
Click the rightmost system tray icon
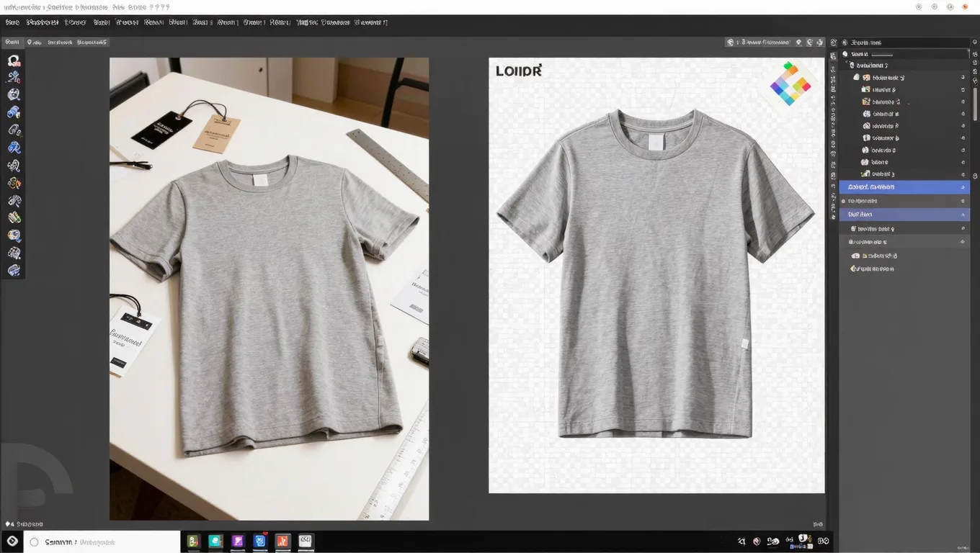click(x=823, y=541)
